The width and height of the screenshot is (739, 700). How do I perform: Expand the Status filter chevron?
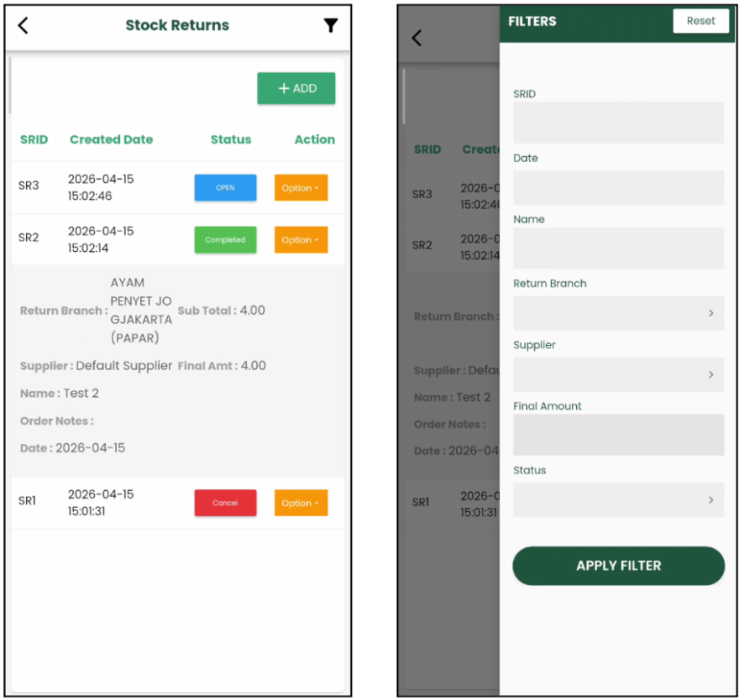710,500
